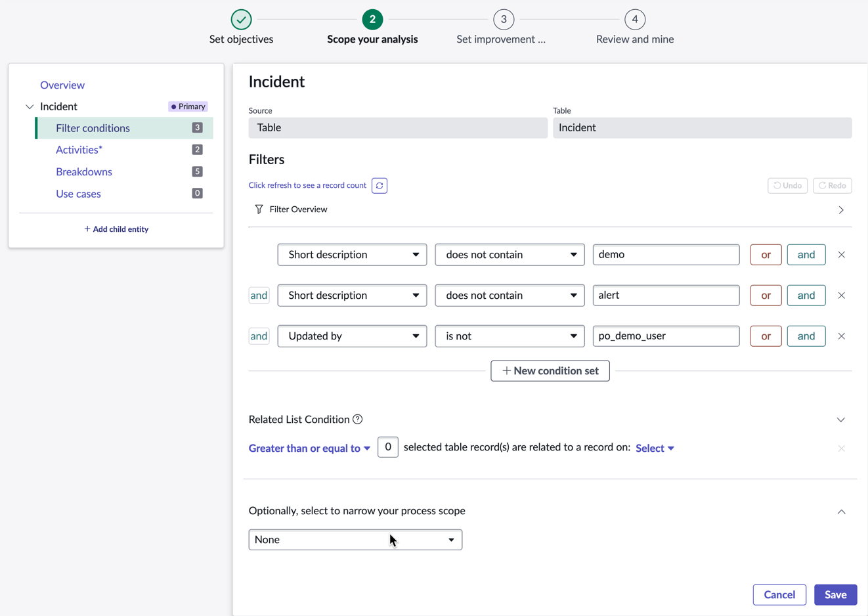
Task: Click Add child entity
Action: coord(116,229)
